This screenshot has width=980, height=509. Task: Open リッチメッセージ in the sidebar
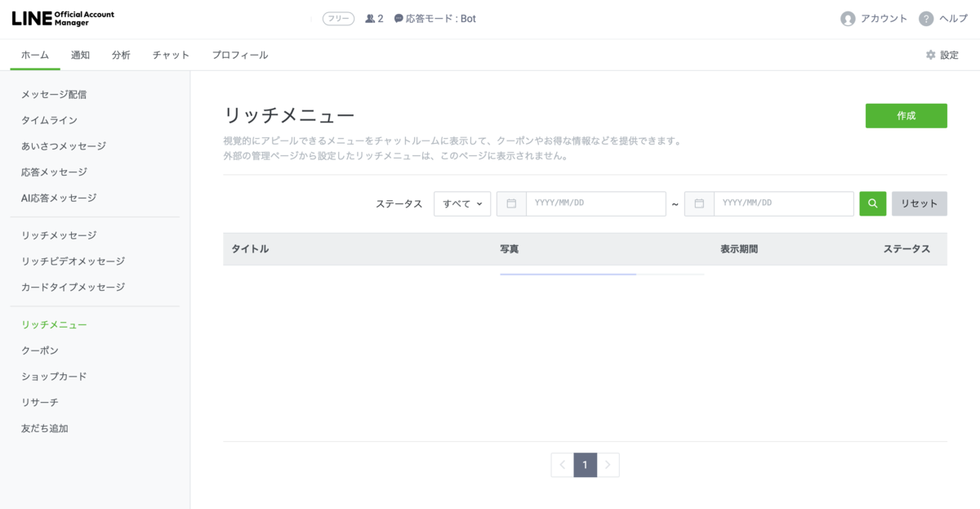click(x=59, y=235)
